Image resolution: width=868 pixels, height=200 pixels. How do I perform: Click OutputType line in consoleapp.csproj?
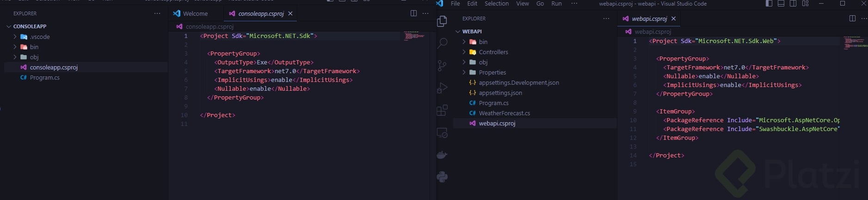[264, 62]
